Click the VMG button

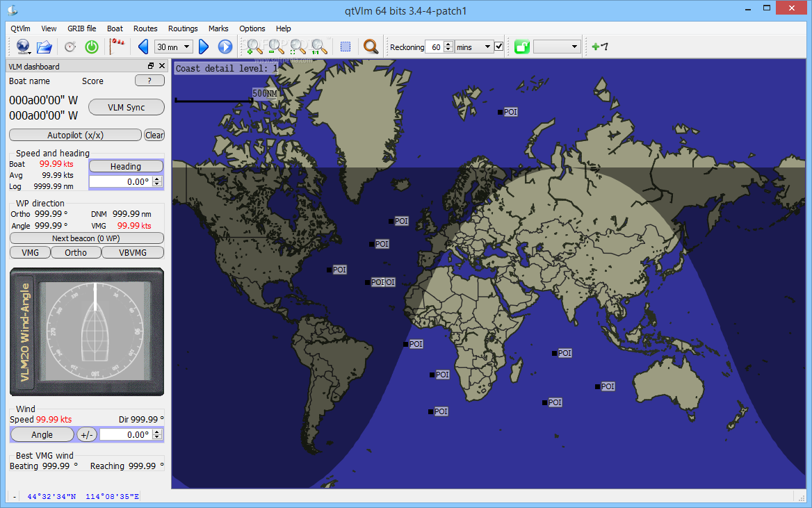pos(30,253)
